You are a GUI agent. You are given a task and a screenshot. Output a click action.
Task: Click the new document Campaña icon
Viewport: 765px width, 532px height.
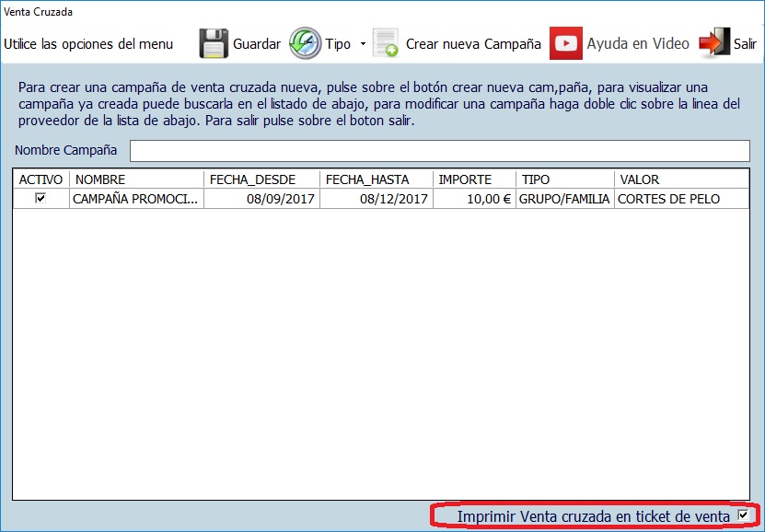(x=386, y=43)
